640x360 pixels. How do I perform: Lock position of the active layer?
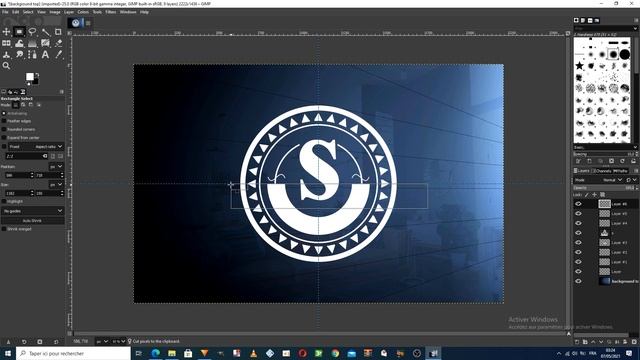coord(594,195)
